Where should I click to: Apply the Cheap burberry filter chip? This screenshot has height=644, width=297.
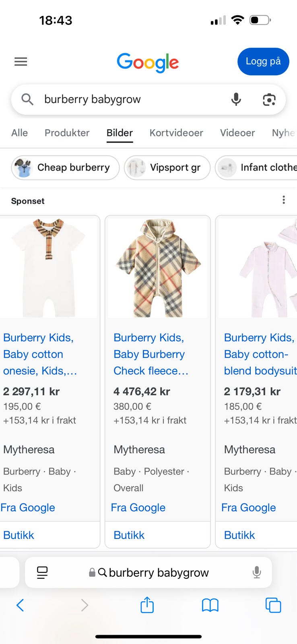[x=65, y=167]
